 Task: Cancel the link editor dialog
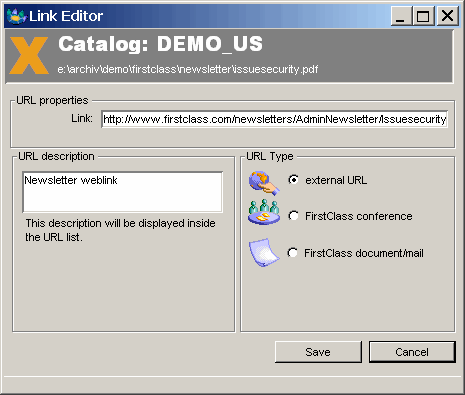click(412, 352)
